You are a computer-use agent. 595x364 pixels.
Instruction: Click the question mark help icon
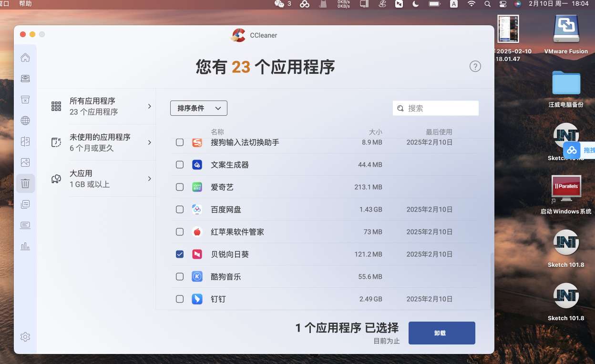(x=475, y=66)
